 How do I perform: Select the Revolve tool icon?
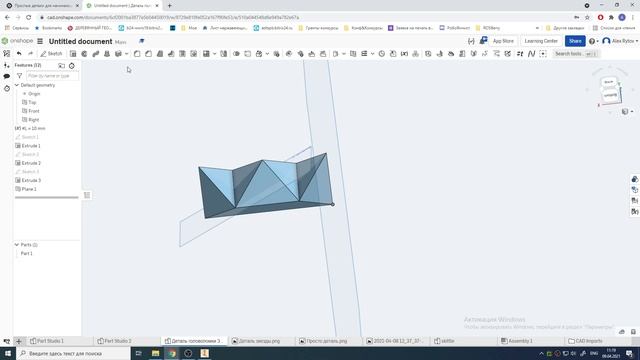point(84,53)
